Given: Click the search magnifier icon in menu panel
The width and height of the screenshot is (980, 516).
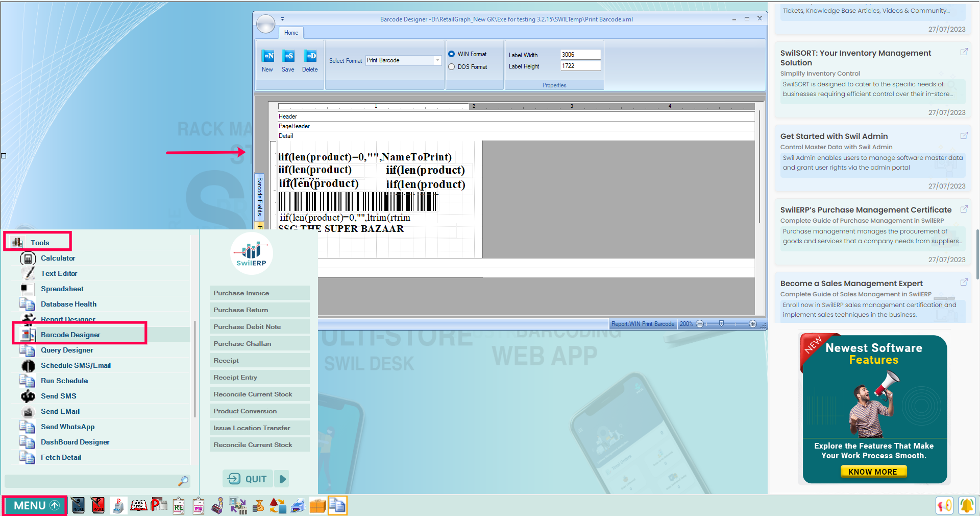Looking at the screenshot, I should pyautogui.click(x=183, y=481).
